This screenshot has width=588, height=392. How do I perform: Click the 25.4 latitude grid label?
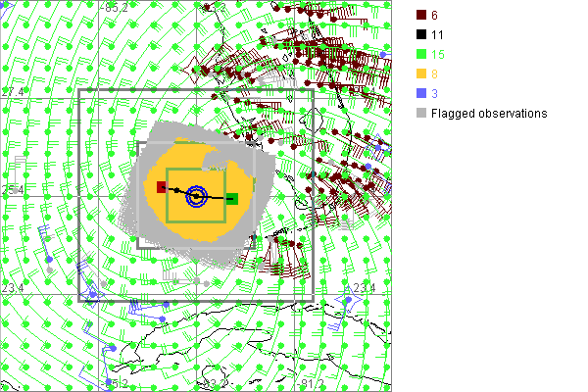point(13,188)
